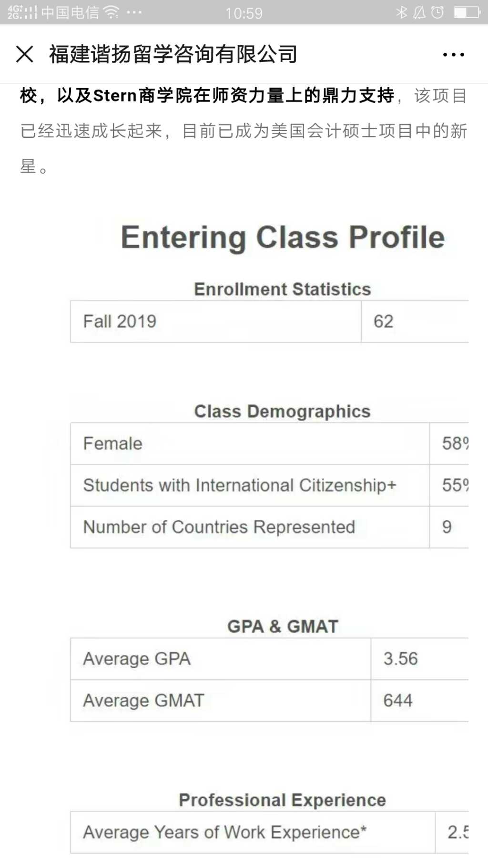Close the article with the X icon
Screen dimensions: 488x868
point(25,54)
